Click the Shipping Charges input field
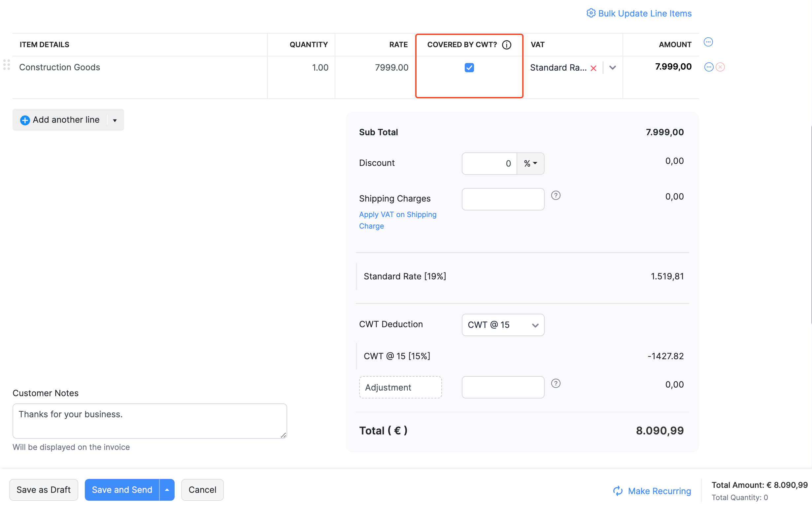 pyautogui.click(x=503, y=199)
